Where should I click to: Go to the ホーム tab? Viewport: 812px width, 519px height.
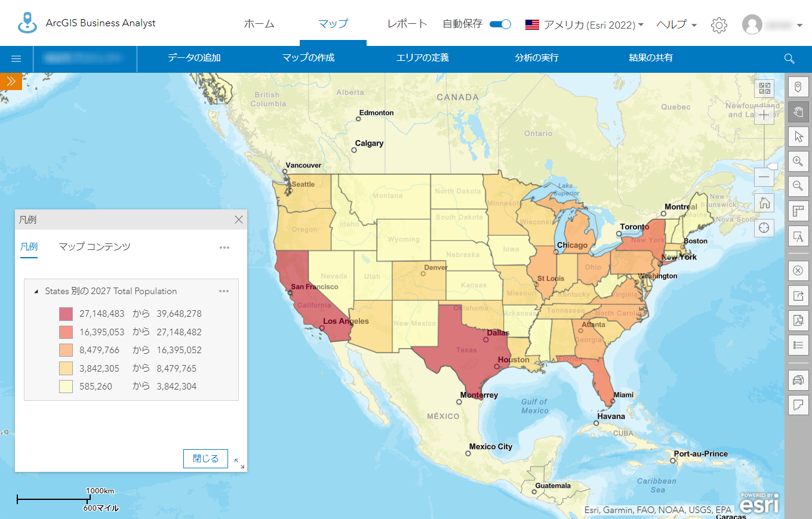(259, 24)
